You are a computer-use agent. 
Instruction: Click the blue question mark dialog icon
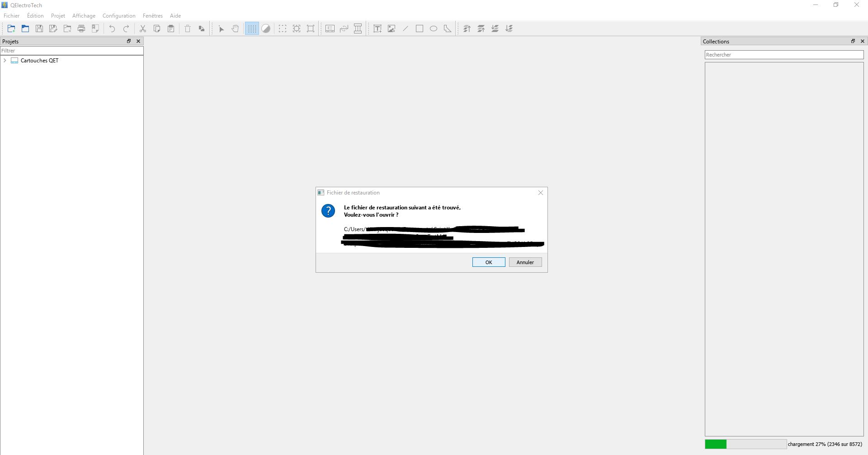click(328, 211)
